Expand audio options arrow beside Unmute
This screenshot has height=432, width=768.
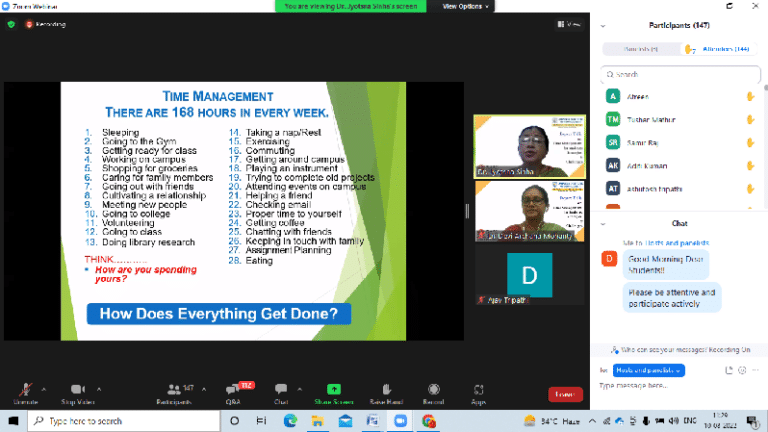(43, 385)
